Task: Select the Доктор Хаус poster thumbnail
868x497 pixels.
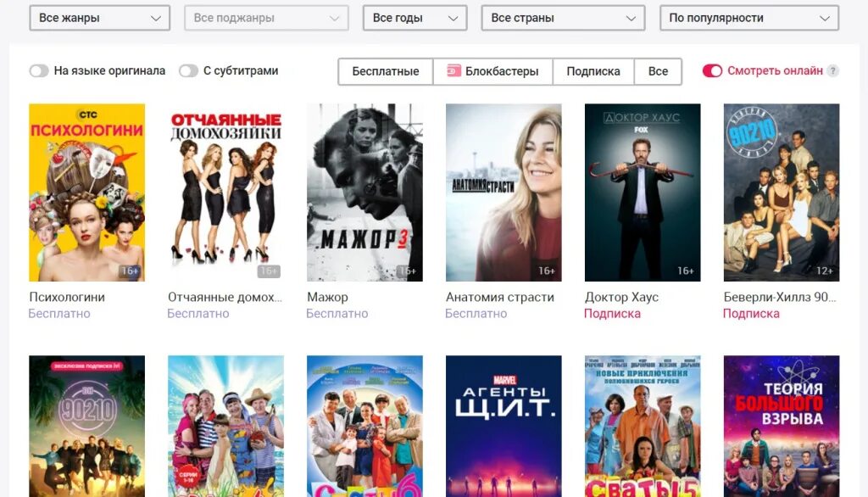Action: [643, 193]
